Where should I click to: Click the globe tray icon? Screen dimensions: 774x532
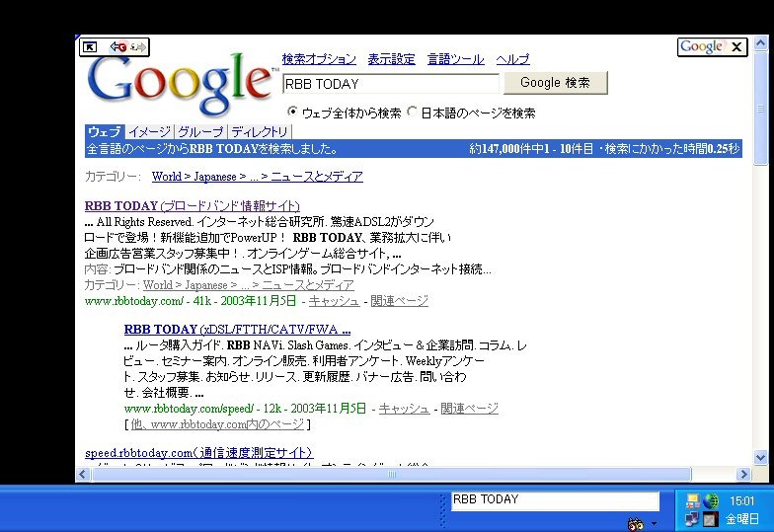pyautogui.click(x=711, y=501)
